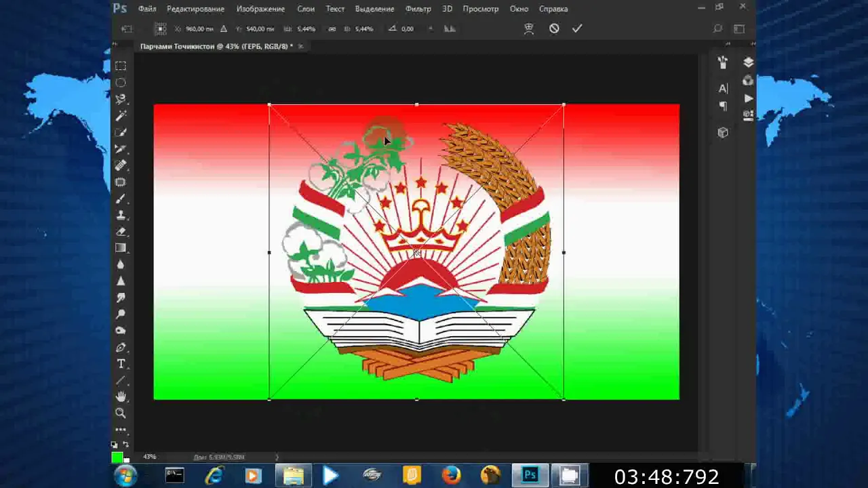Select the Lasso tool
Screen dimensions: 868x488
121,99
